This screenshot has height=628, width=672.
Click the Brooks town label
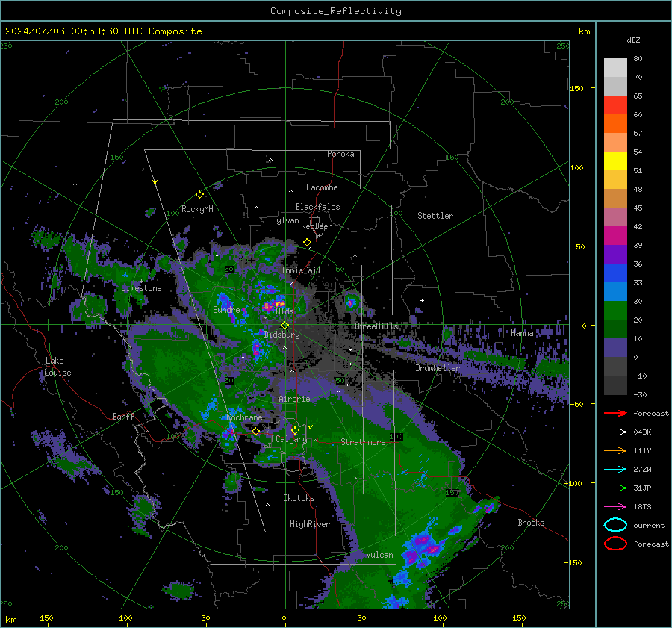point(531,523)
